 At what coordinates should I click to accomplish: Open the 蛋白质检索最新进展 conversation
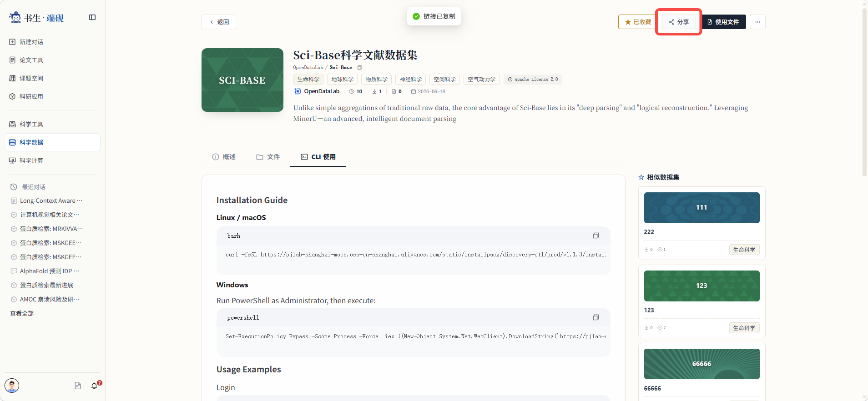(x=46, y=285)
